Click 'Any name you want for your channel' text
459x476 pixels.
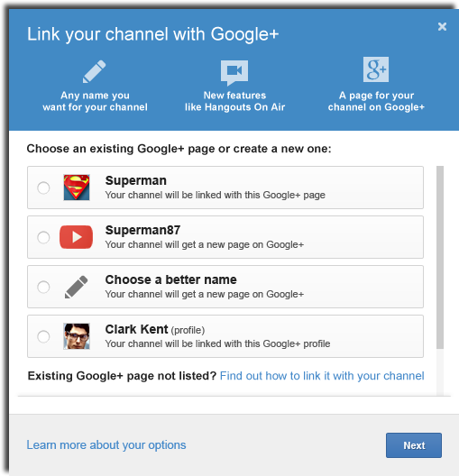pyautogui.click(x=95, y=101)
